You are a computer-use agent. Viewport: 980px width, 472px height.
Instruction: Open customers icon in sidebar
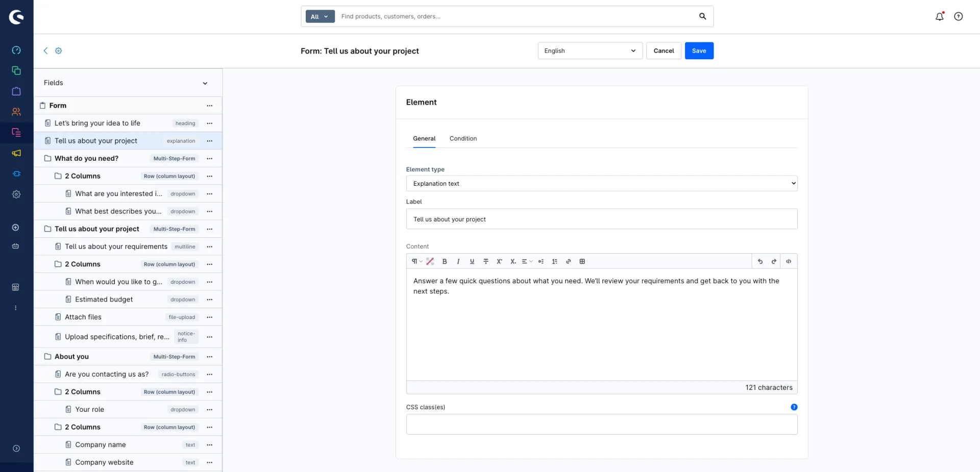[16, 112]
